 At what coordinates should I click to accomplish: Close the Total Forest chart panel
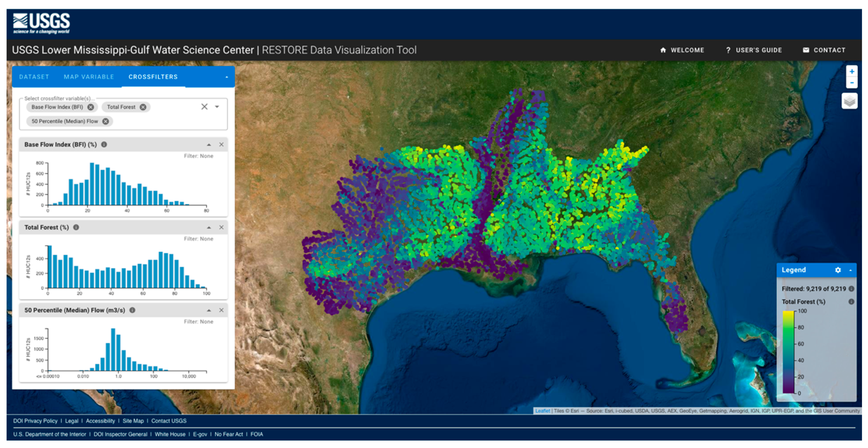221,228
